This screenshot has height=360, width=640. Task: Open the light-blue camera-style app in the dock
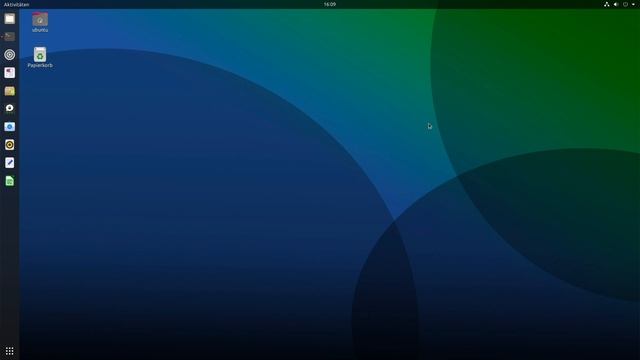9,127
